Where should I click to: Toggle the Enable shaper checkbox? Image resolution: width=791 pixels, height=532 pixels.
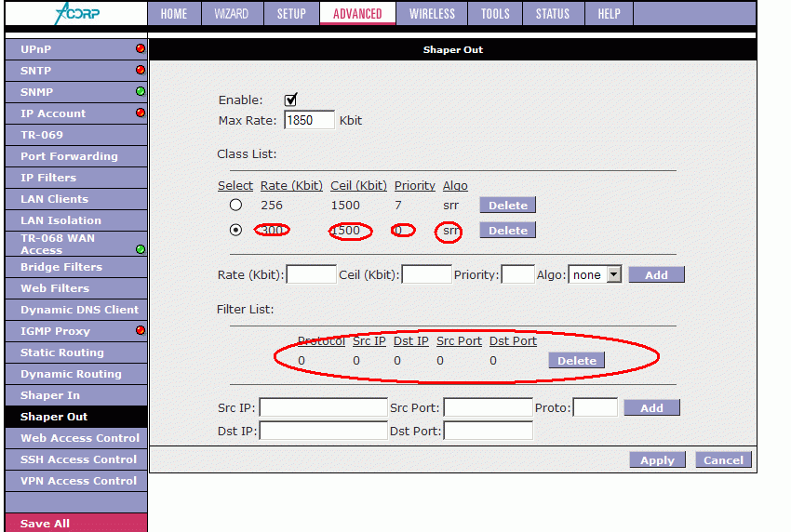pyautogui.click(x=290, y=100)
